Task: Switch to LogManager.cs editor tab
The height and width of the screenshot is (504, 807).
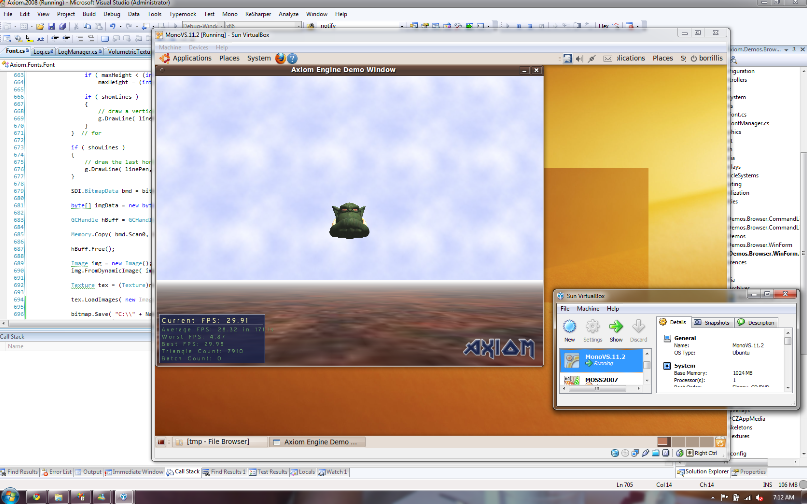Action: [x=79, y=51]
